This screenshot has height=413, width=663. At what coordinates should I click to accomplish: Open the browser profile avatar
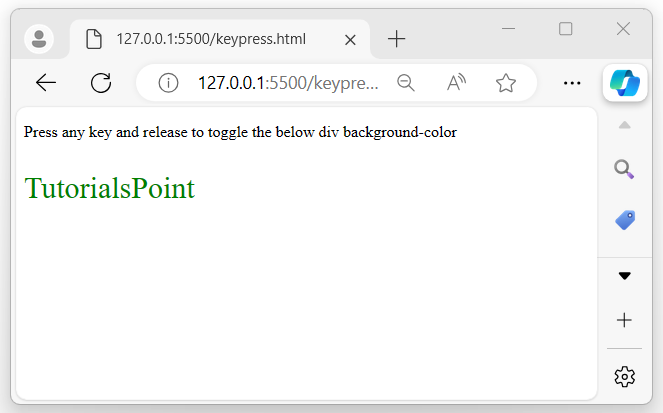(39, 39)
